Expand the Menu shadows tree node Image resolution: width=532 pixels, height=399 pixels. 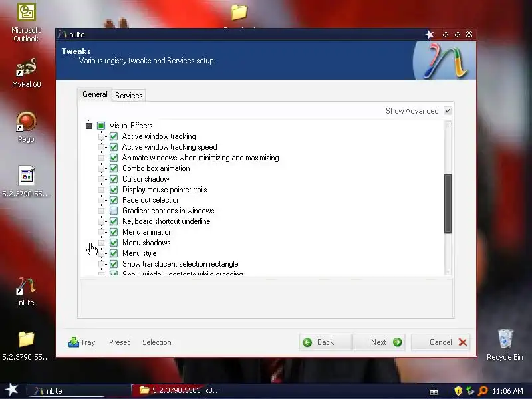101,243
